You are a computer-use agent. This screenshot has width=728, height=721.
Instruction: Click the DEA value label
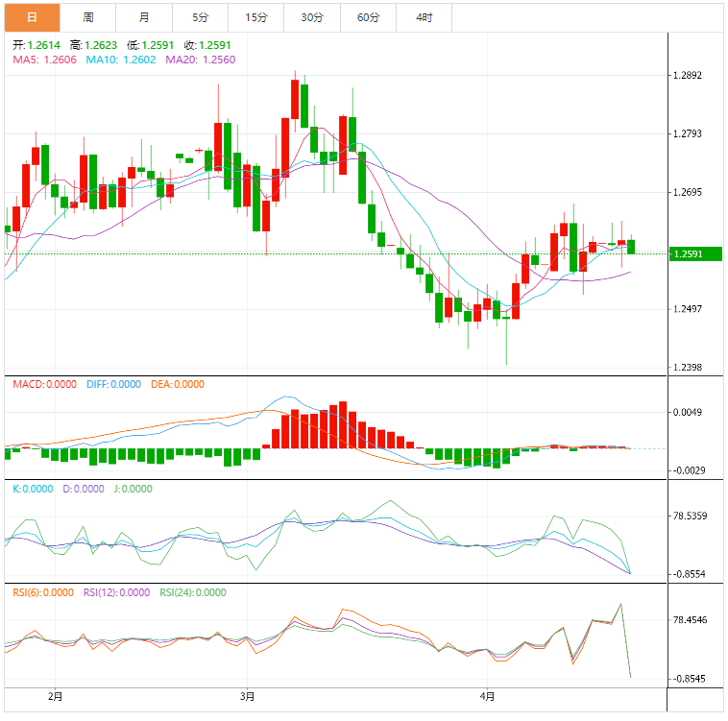point(178,384)
